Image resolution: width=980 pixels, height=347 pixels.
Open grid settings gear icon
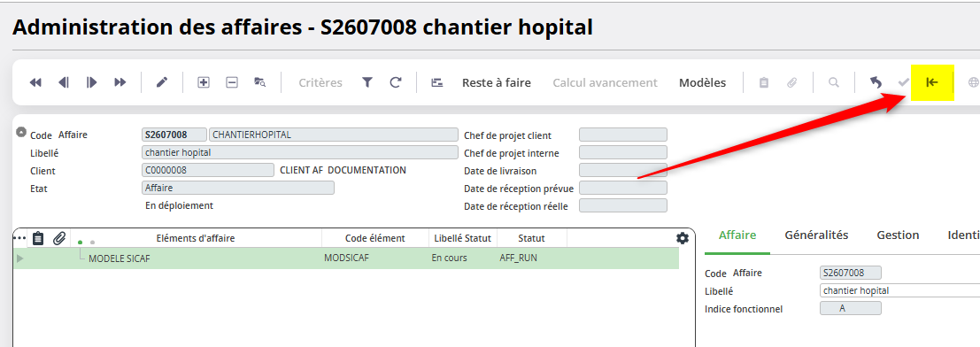[683, 238]
